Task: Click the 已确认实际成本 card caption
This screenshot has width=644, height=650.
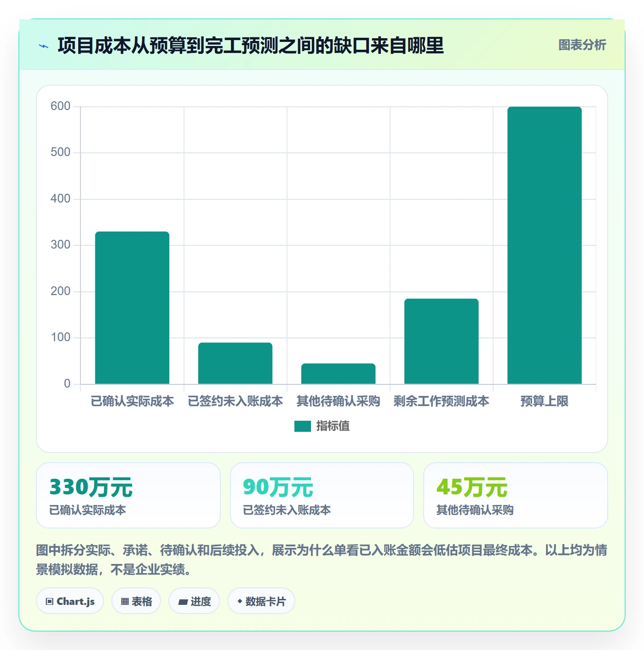Action: [x=87, y=510]
